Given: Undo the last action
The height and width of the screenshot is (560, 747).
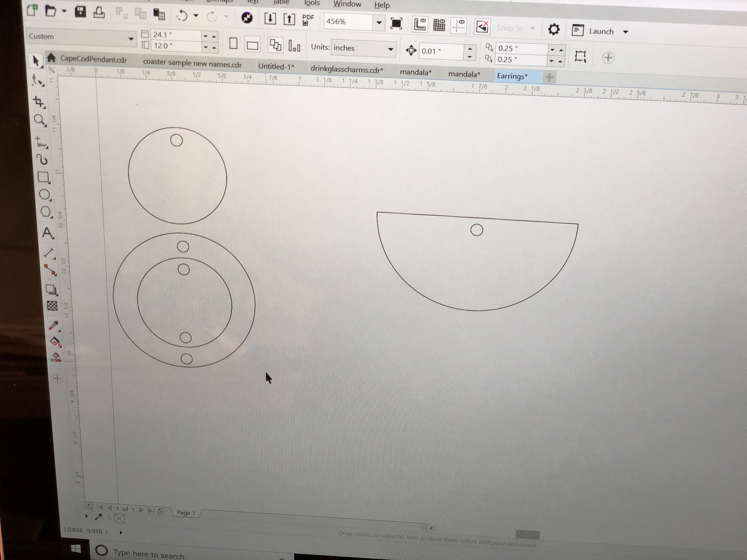Looking at the screenshot, I should point(182,15).
